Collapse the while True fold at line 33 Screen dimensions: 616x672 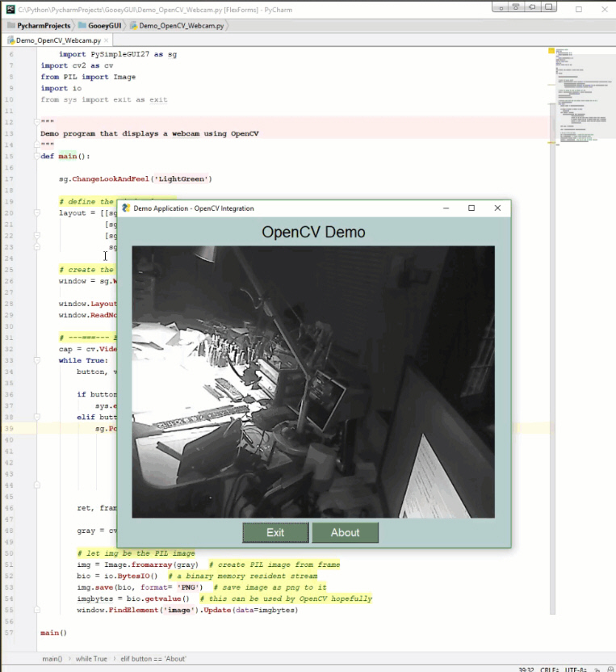[x=37, y=360]
